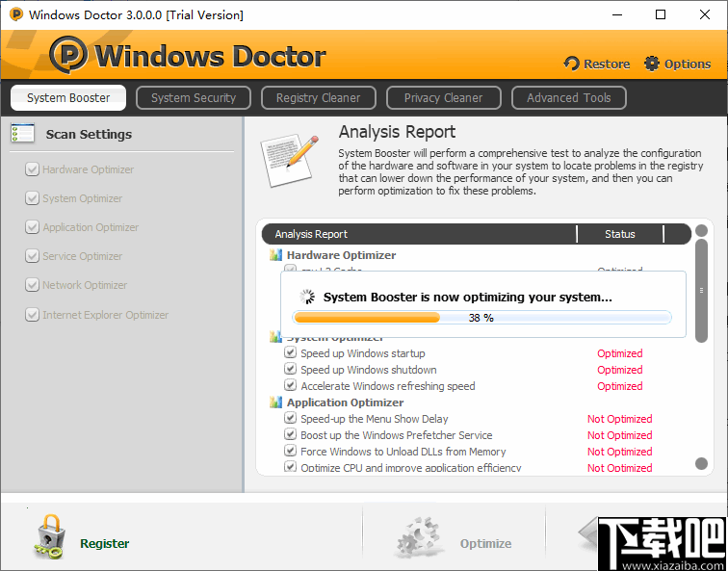This screenshot has width=728, height=571.
Task: Click the Options gear icon
Action: click(x=651, y=64)
